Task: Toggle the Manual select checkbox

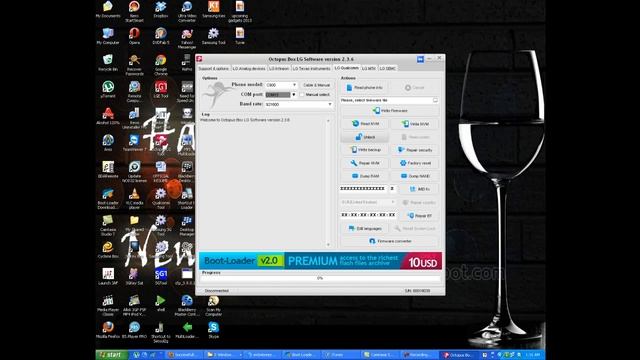Action: [x=302, y=95]
